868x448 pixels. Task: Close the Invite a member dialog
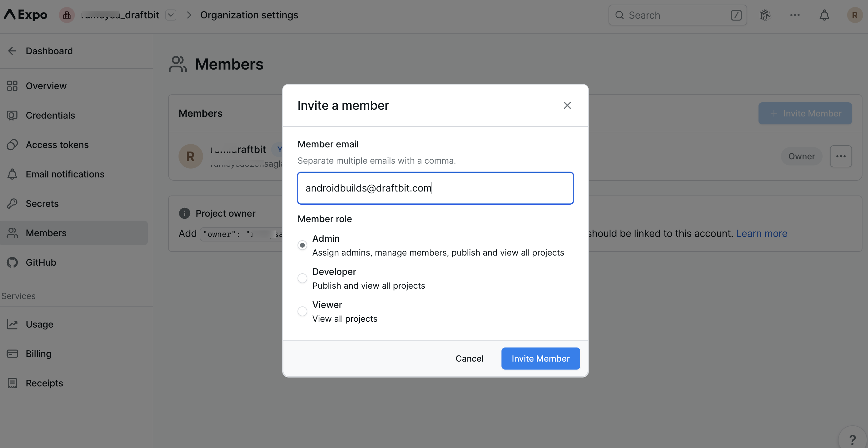[x=567, y=105]
